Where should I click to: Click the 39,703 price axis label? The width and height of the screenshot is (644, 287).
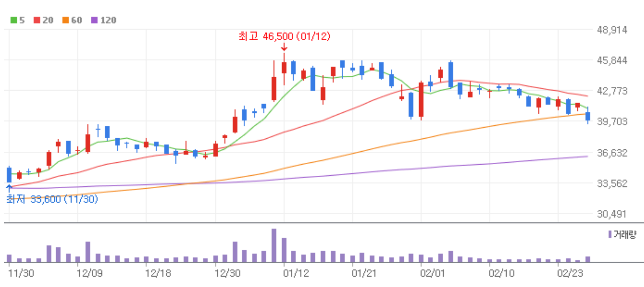(612, 122)
